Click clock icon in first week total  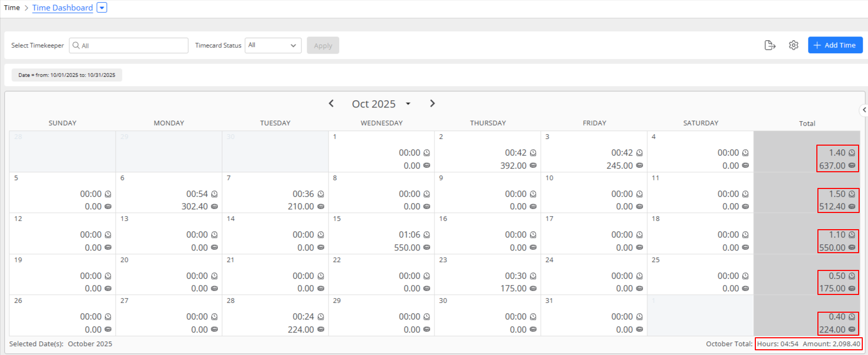click(852, 152)
